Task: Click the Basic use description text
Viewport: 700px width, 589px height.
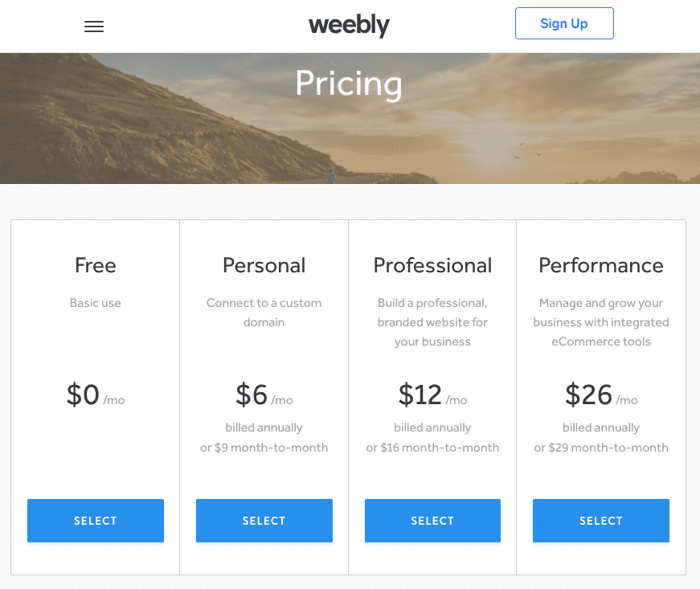Action: point(95,303)
